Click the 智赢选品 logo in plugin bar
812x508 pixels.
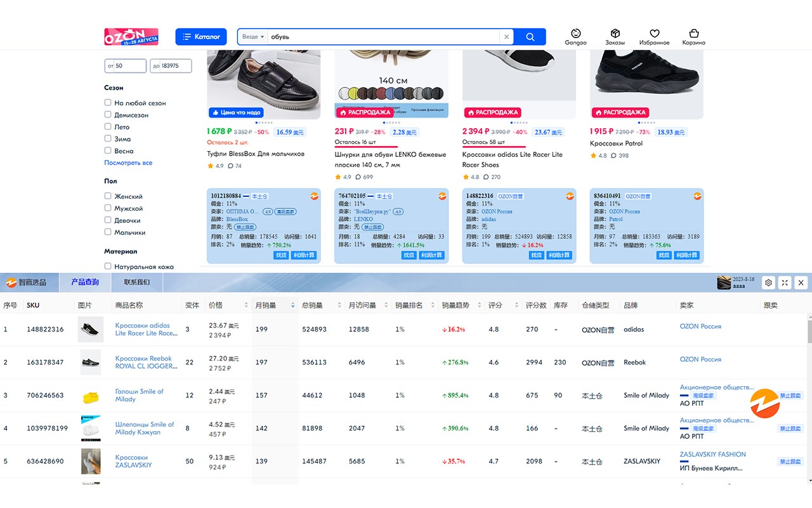pos(26,283)
